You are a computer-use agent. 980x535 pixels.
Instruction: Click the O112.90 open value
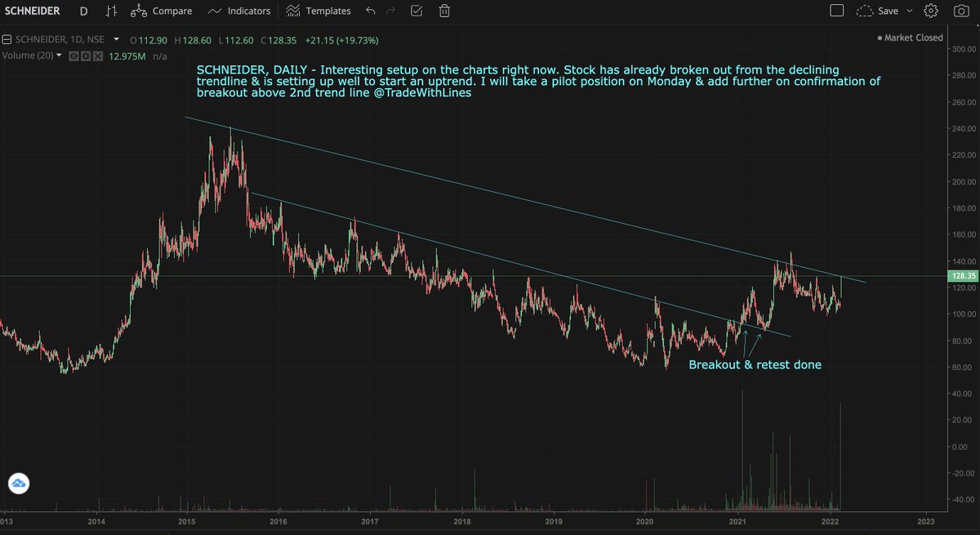click(x=149, y=39)
